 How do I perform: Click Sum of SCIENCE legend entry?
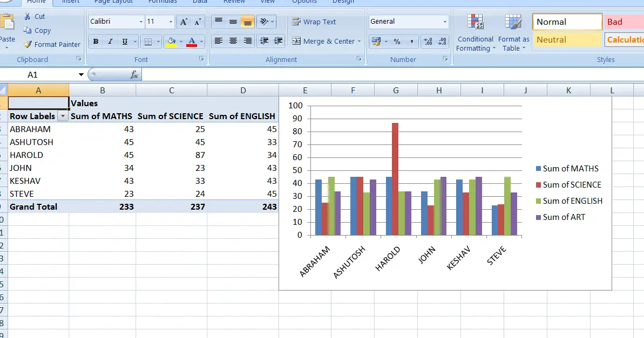click(568, 185)
